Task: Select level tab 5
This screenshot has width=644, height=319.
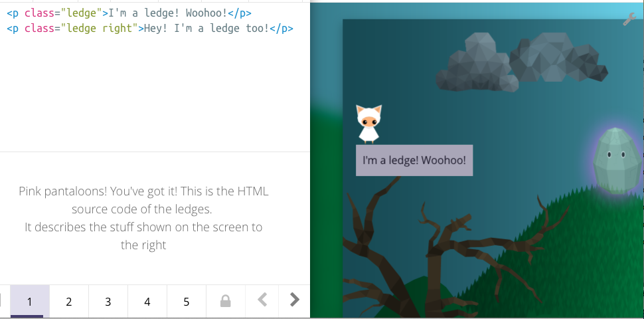Action: 187,301
